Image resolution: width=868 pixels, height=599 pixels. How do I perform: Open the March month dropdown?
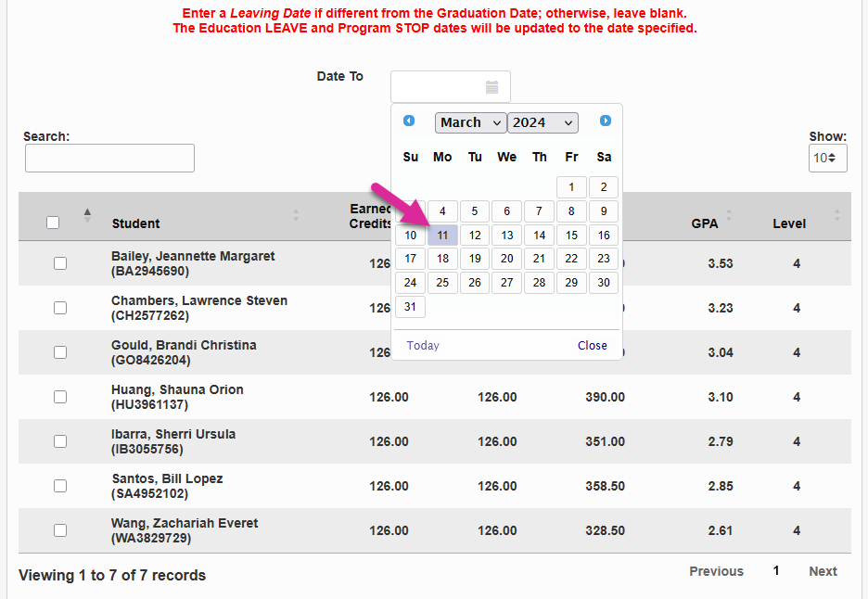[x=470, y=122]
